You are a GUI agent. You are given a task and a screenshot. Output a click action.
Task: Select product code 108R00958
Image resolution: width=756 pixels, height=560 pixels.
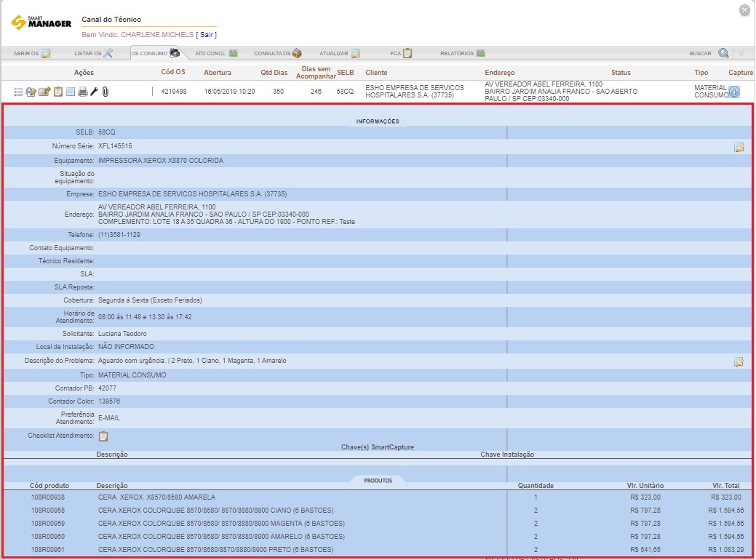(48, 511)
